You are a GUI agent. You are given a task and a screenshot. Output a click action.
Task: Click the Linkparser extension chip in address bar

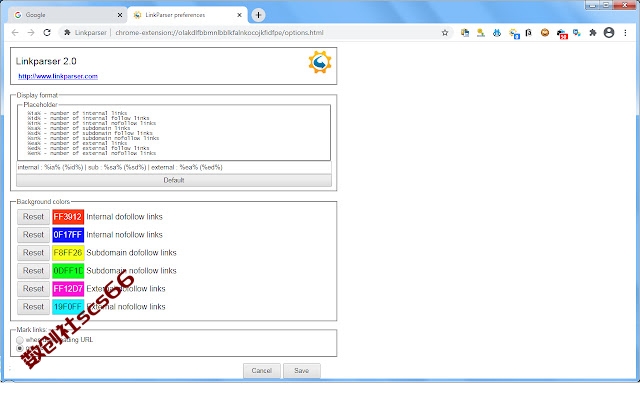pos(85,33)
